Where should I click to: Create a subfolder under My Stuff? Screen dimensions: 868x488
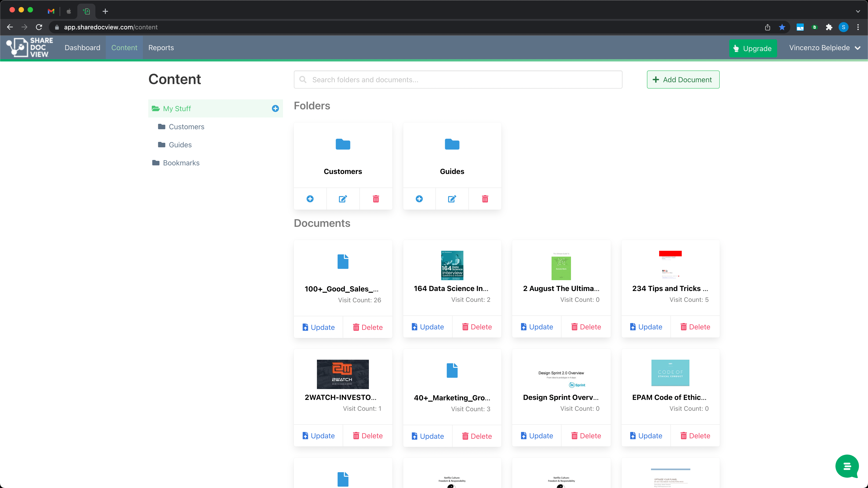(276, 108)
